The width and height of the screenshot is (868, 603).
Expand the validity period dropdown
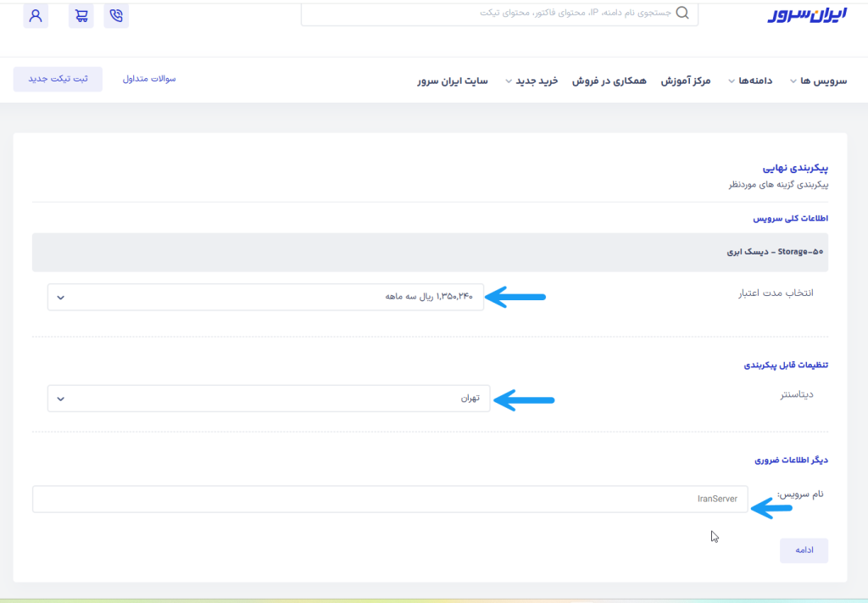(265, 297)
